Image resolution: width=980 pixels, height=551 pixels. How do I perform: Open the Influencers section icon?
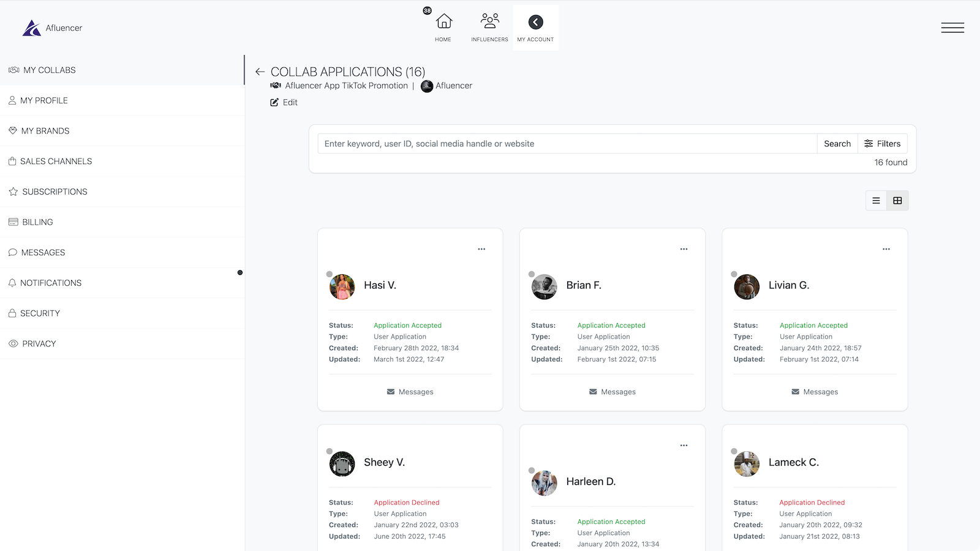[x=489, y=21]
